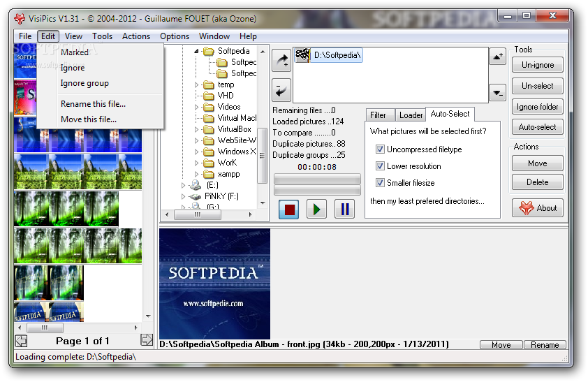Click the Softpedia root folder icon

209,52
